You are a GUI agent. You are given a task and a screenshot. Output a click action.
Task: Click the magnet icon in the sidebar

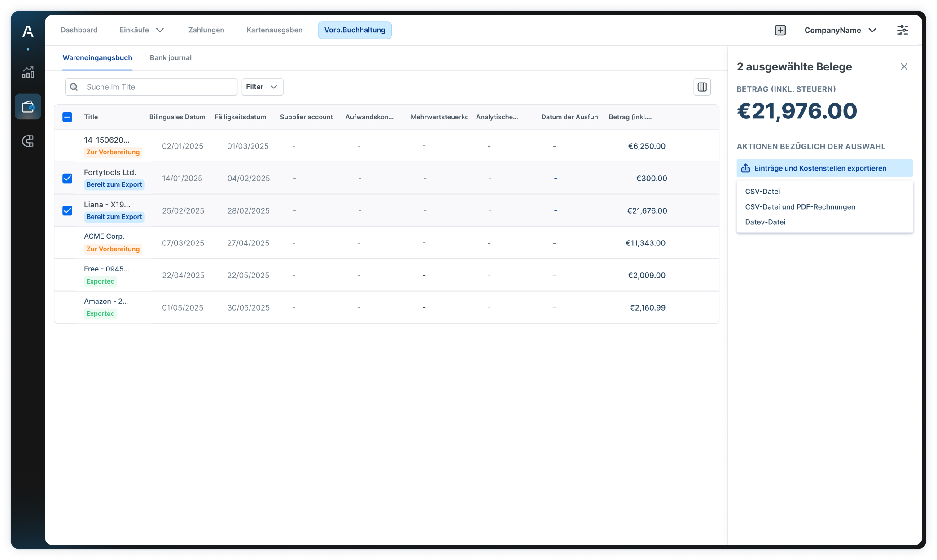pyautogui.click(x=28, y=141)
